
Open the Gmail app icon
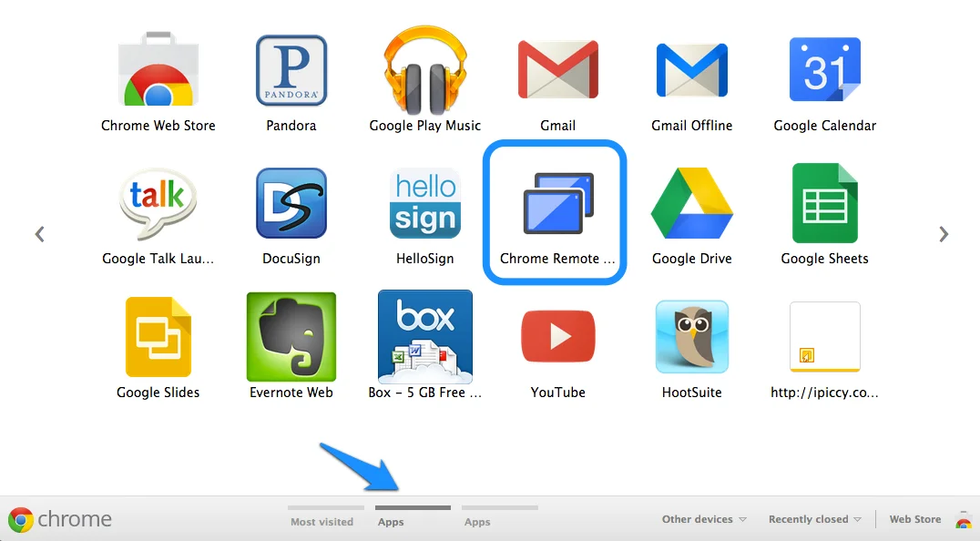[x=558, y=69]
